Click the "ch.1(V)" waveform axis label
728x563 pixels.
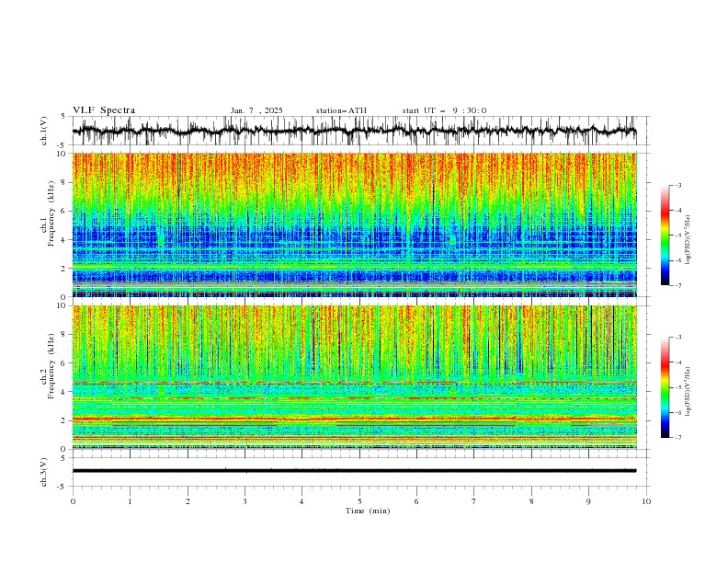pos(44,131)
